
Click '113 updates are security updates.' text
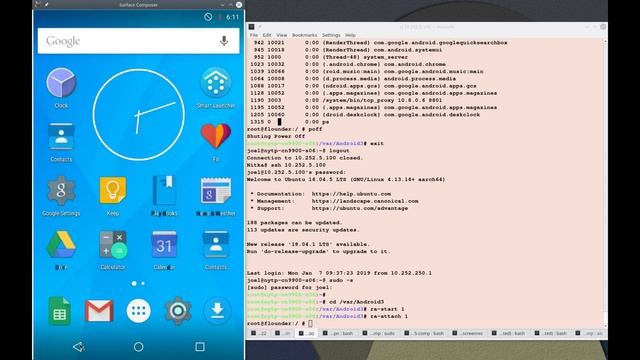303,230
